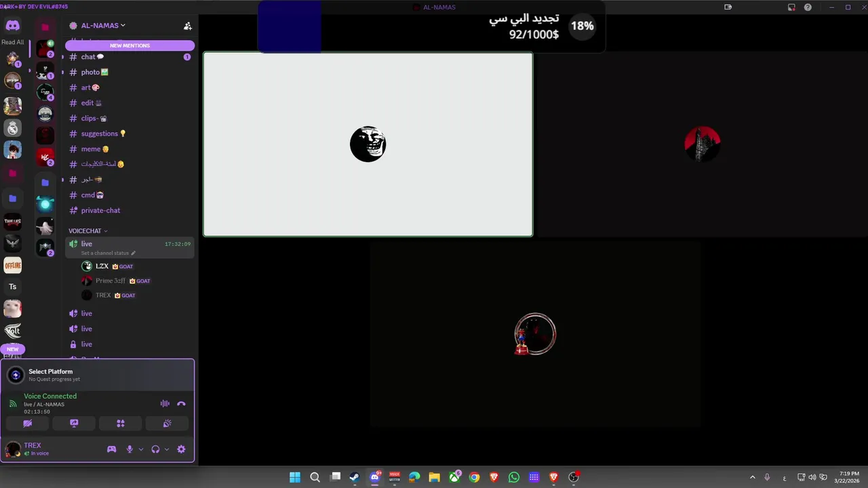Join the locked live voice channel

[130, 344]
